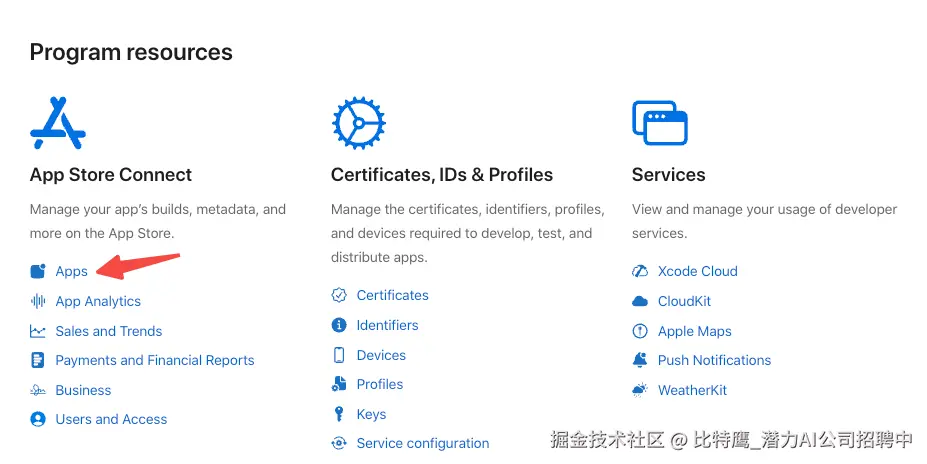Viewport: 927px width, 464px height.
Task: Open the Certificates link
Action: pyautogui.click(x=393, y=295)
